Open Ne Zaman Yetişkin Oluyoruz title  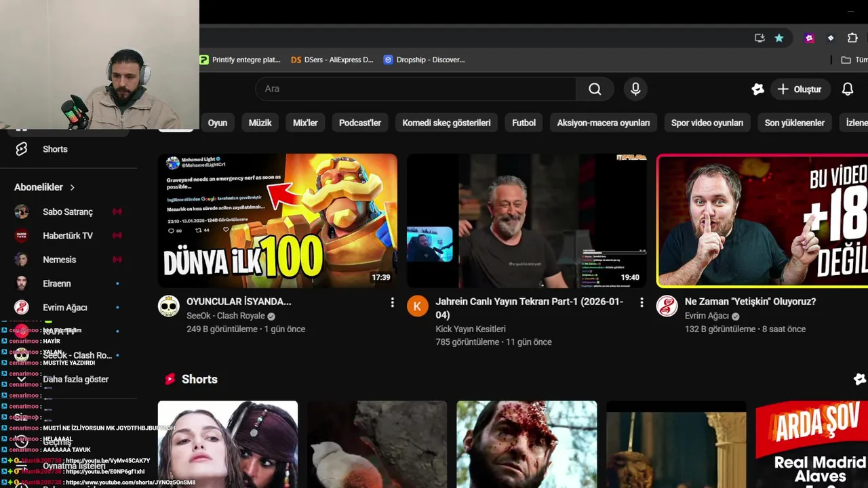[750, 302]
